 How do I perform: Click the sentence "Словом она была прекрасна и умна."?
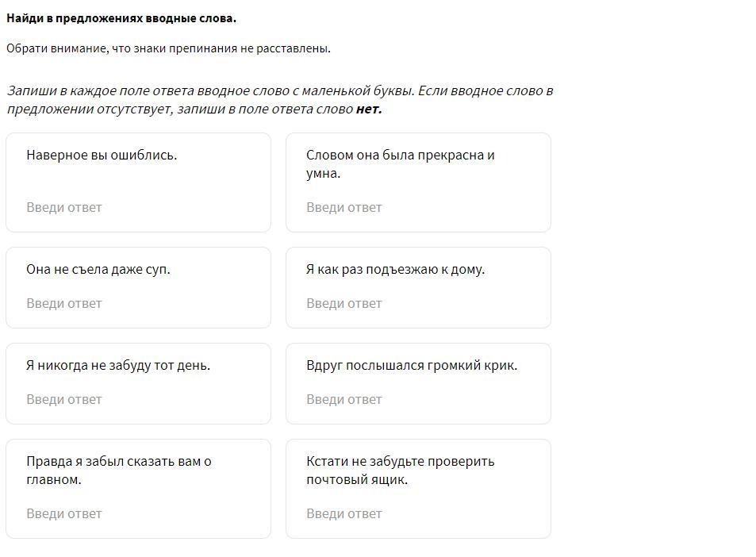[400, 164]
